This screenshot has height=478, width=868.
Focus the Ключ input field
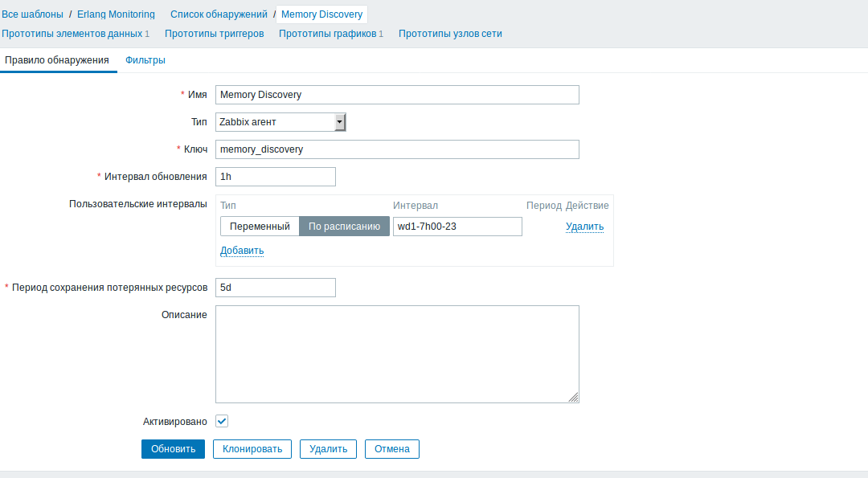click(x=397, y=149)
